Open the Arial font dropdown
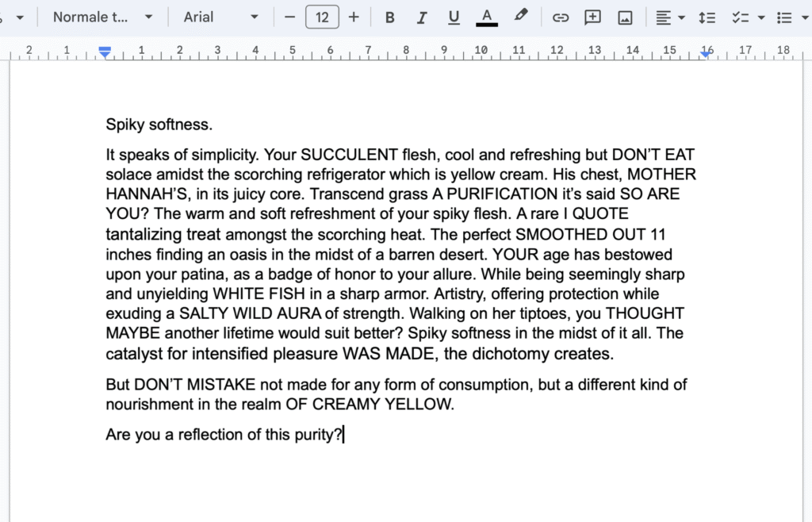Screen dimensions: 812x522 coord(220,17)
